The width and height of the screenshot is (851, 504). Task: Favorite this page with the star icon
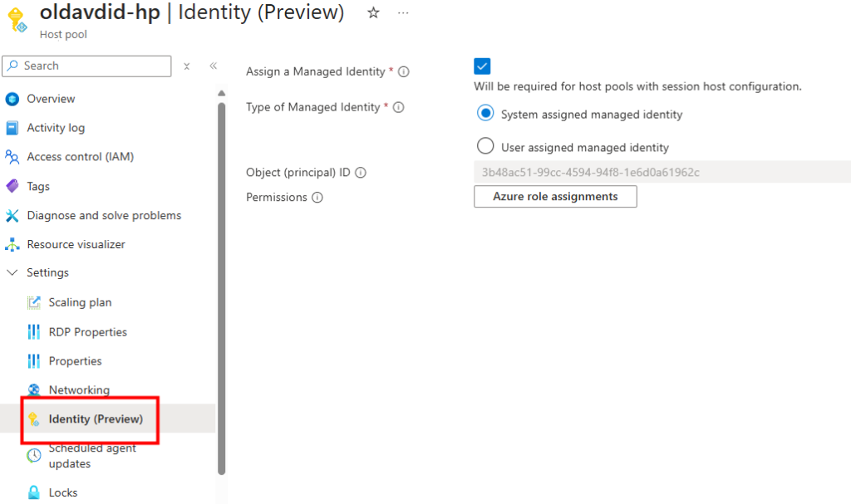tap(373, 13)
